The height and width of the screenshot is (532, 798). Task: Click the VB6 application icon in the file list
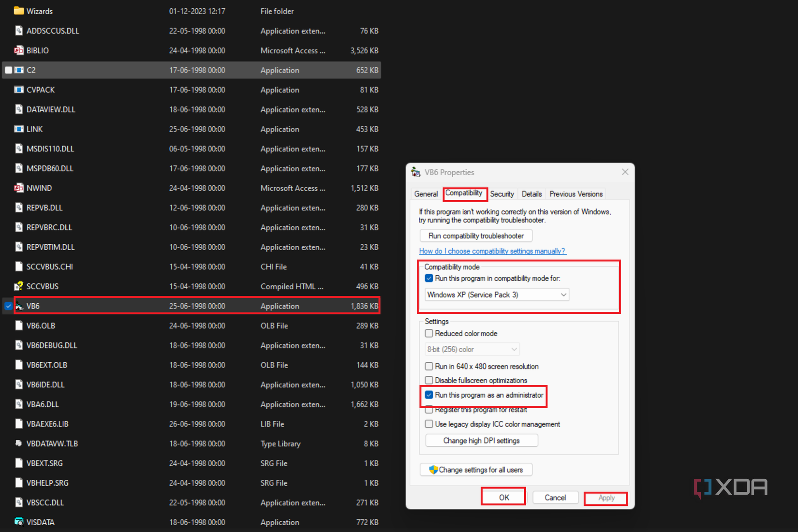[19, 306]
